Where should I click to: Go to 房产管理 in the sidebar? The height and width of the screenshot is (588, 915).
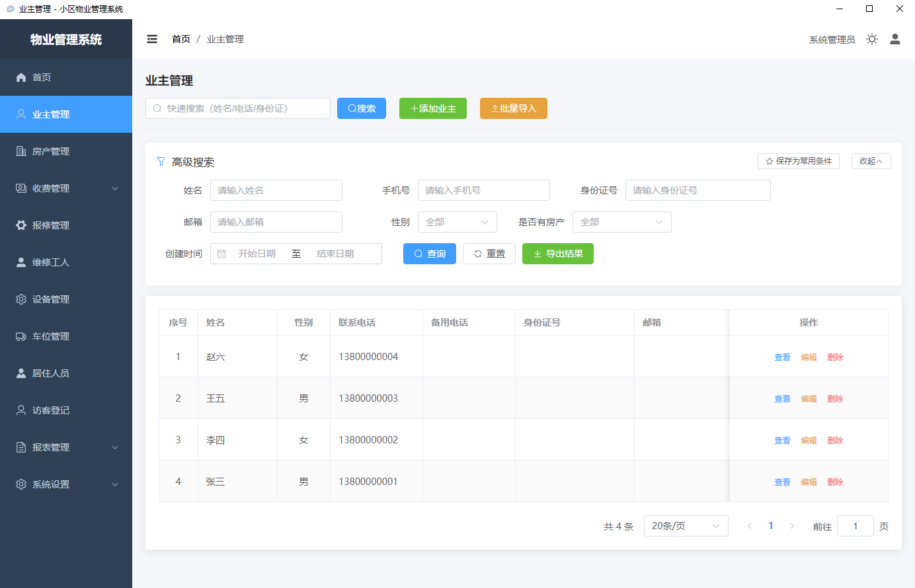click(51, 151)
